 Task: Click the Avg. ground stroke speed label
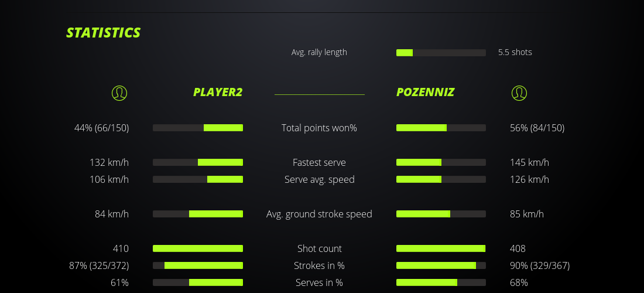319,214
